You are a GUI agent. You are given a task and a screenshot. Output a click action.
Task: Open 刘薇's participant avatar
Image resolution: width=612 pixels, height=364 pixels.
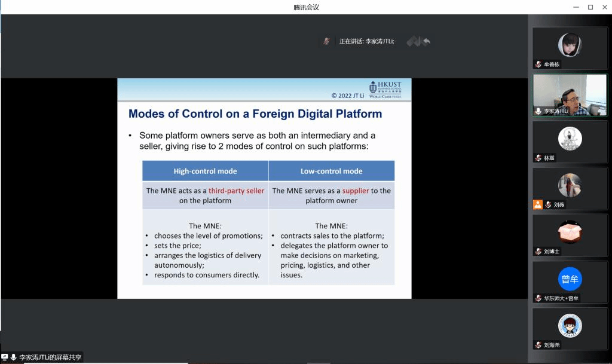pos(570,185)
